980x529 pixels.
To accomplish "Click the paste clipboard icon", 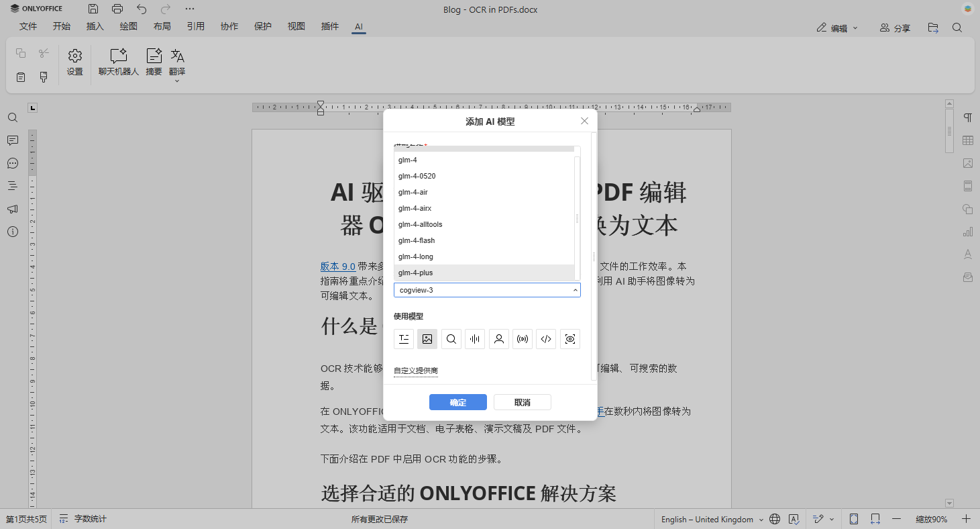I will [x=21, y=77].
